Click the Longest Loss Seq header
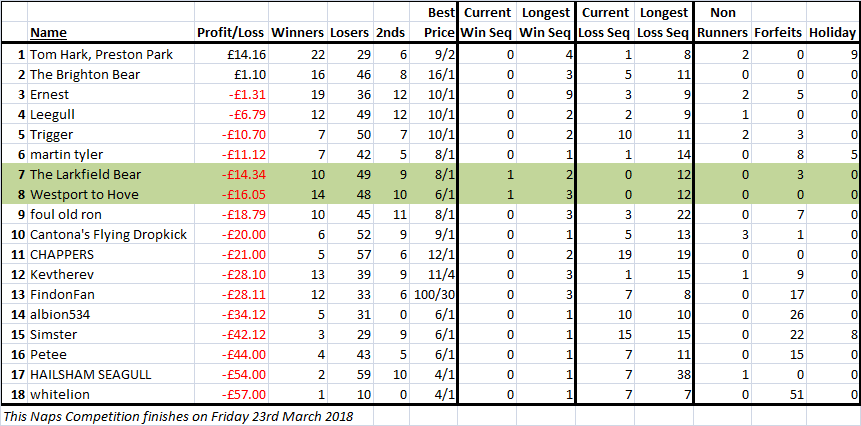The width and height of the screenshot is (861, 426). tap(663, 23)
